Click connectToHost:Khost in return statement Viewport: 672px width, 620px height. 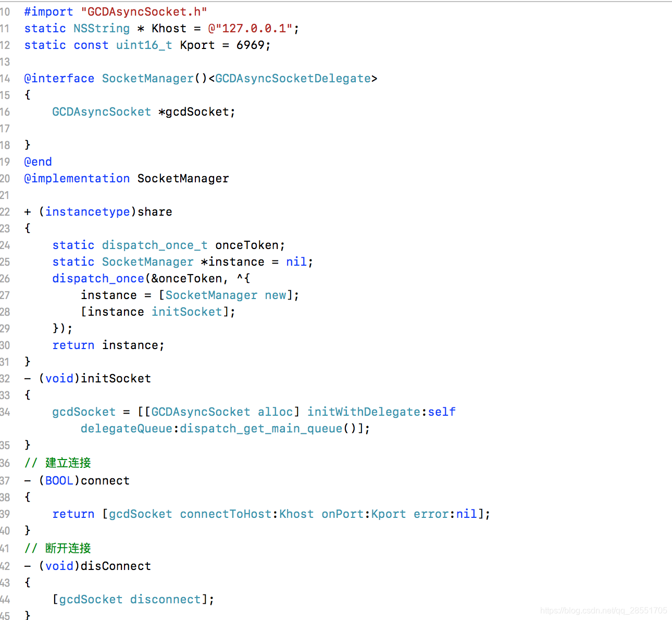246,514
